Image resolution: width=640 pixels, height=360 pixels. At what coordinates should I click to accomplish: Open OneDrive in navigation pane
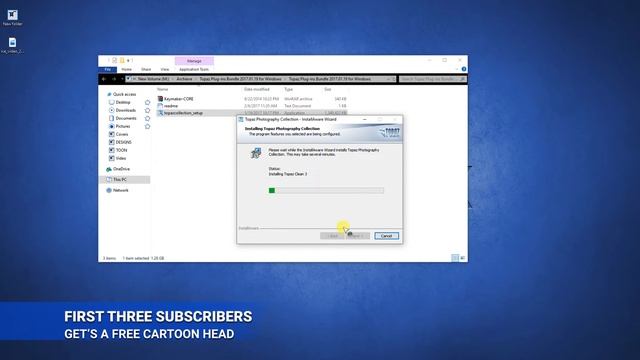pyautogui.click(x=121, y=169)
